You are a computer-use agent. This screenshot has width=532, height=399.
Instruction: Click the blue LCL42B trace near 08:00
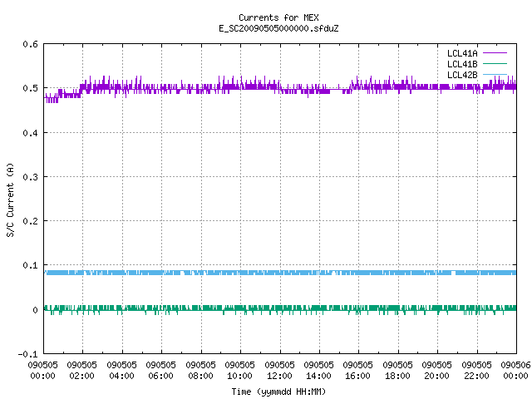pos(201,273)
